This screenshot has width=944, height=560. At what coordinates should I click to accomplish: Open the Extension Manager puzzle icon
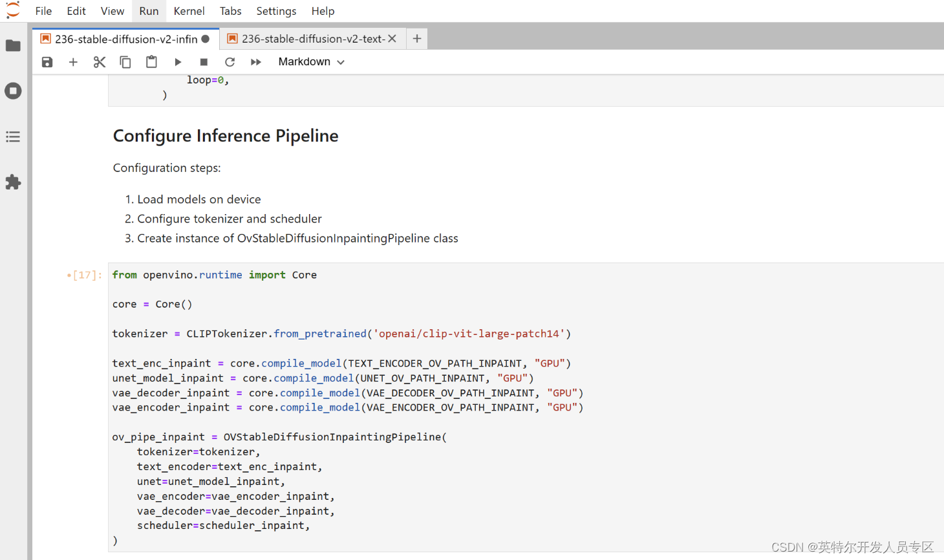tap(13, 182)
